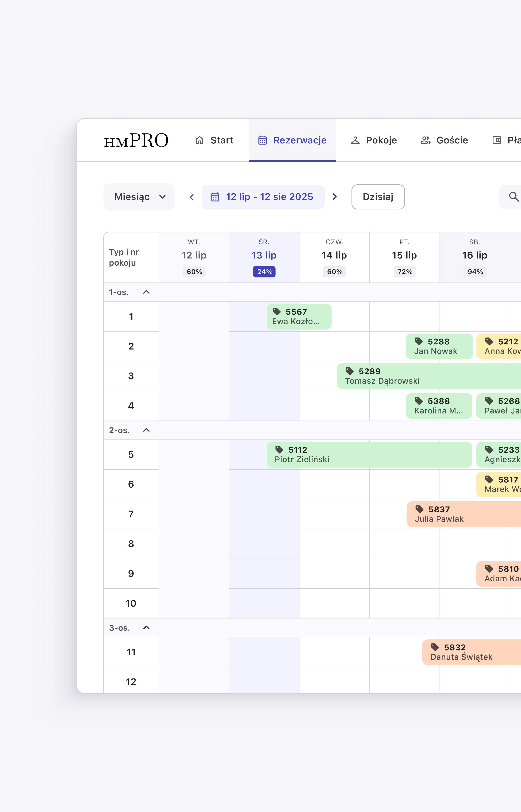
Task: Select the 14 lip column header
Action: (334, 257)
